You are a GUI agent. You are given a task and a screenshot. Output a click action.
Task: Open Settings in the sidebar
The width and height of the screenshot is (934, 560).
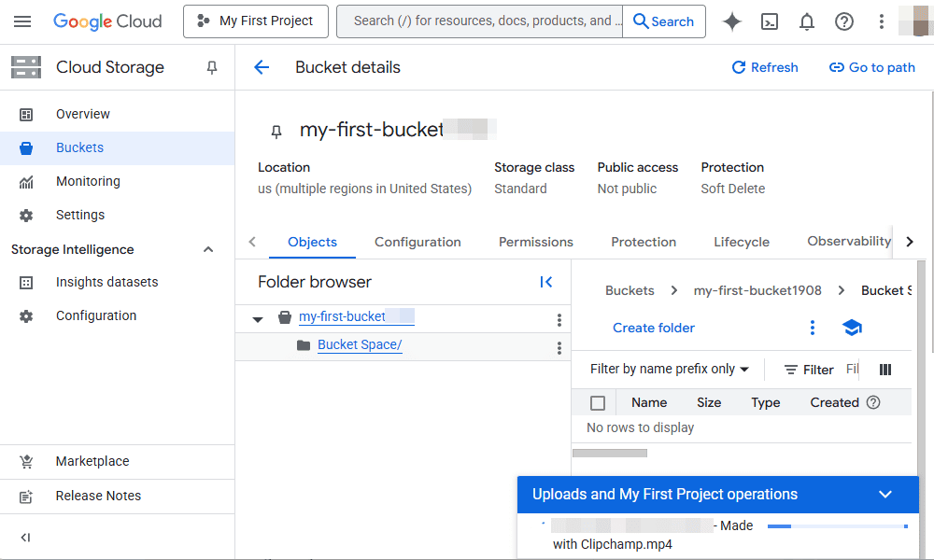(118, 215)
